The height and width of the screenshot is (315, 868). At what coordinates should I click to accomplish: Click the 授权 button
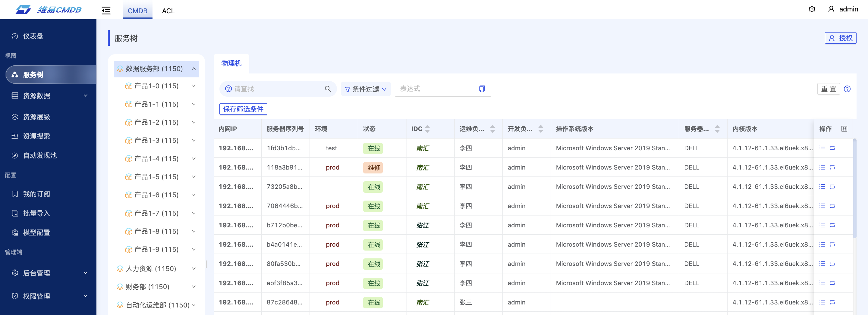tap(840, 38)
